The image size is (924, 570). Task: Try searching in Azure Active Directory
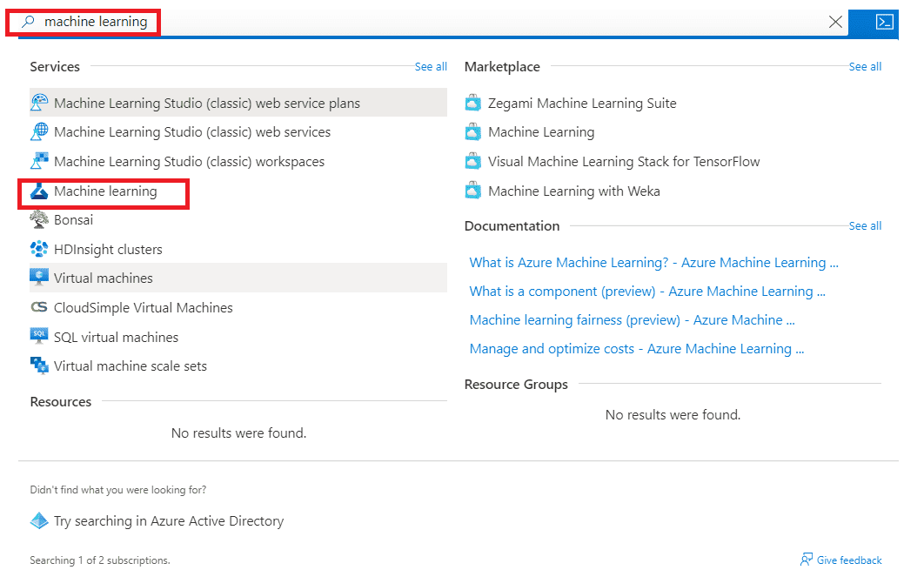pos(169,521)
